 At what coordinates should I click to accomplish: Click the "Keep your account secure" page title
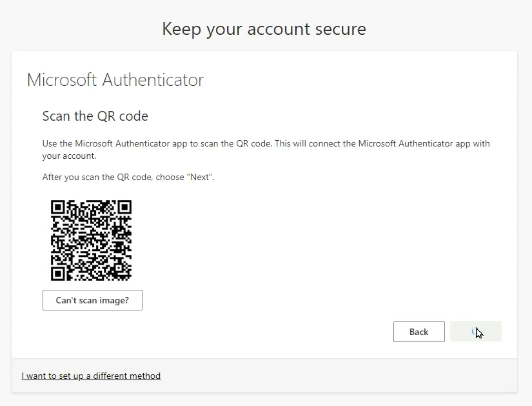click(264, 29)
